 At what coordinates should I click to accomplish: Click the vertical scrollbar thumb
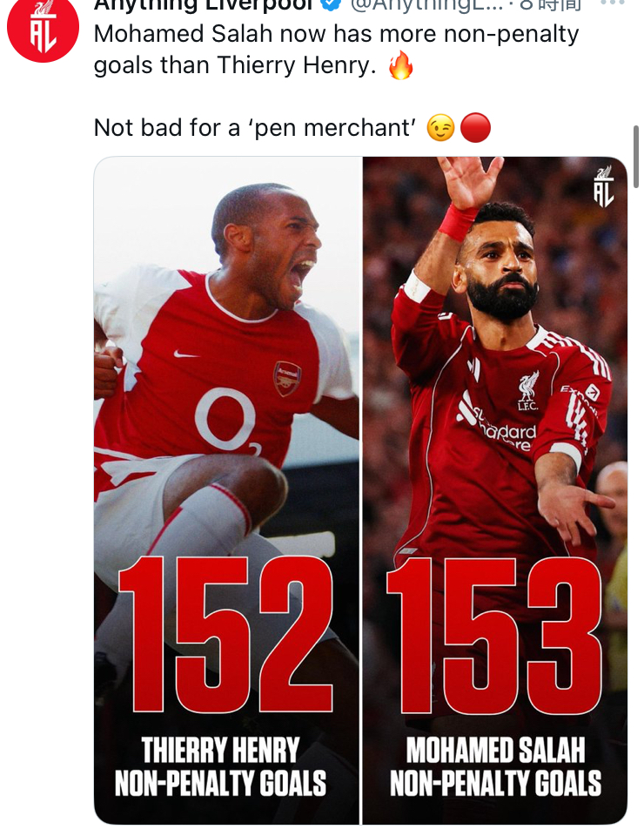pyautogui.click(x=636, y=157)
